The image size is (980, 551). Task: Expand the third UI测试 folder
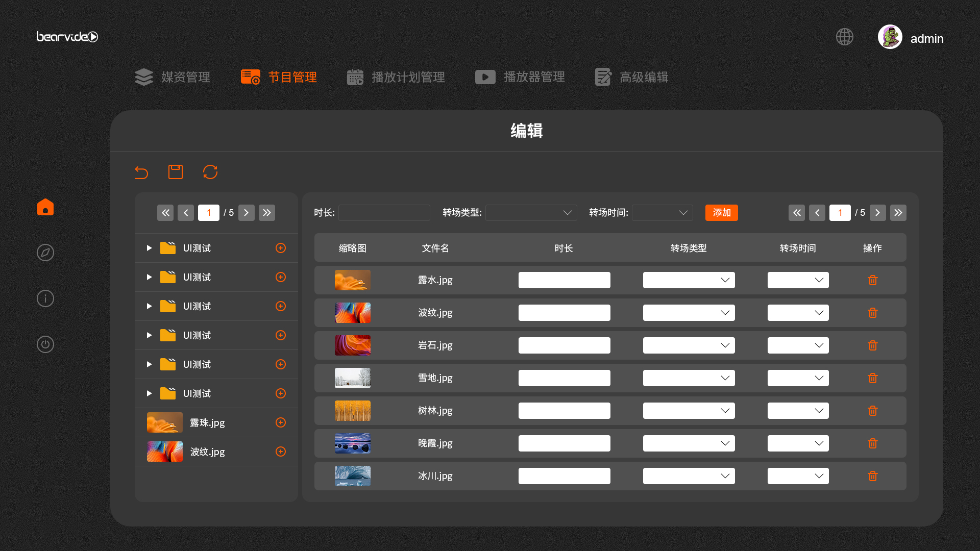pyautogui.click(x=149, y=306)
